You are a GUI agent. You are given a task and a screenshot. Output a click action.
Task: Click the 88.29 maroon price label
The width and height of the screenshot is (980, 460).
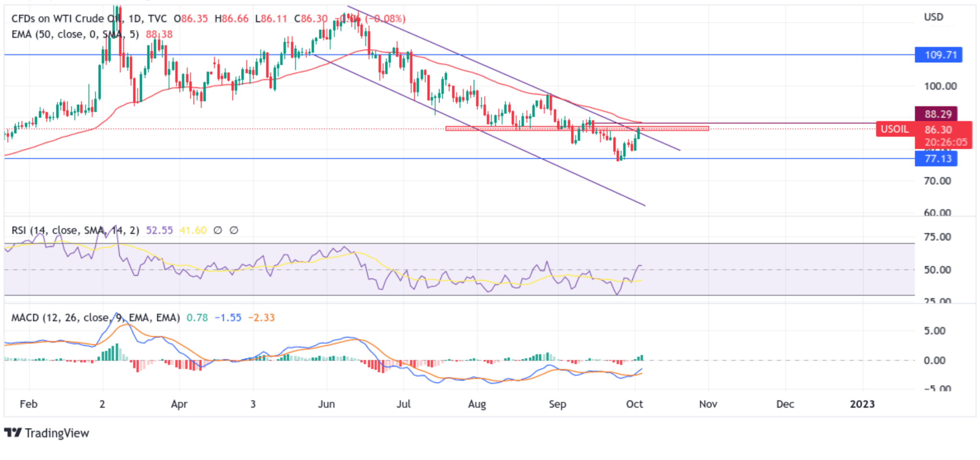click(x=936, y=114)
